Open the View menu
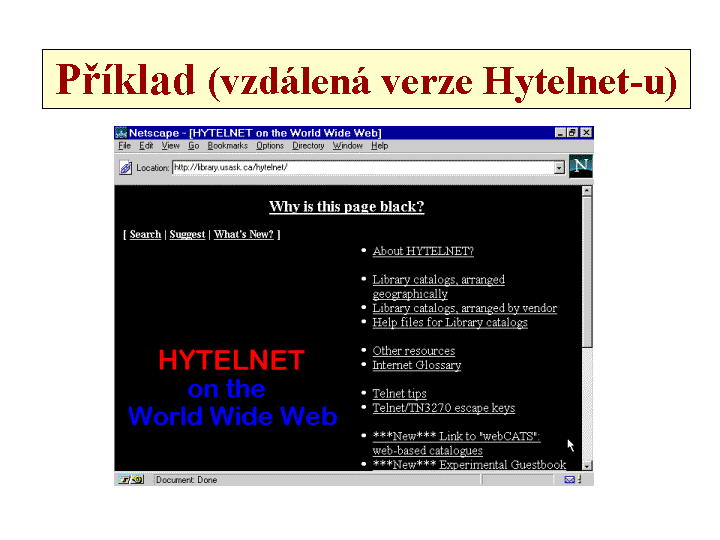This screenshot has height=540, width=720. point(170,146)
